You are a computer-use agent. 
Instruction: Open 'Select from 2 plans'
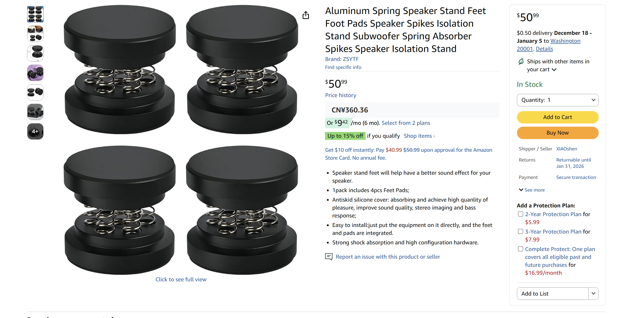point(406,123)
